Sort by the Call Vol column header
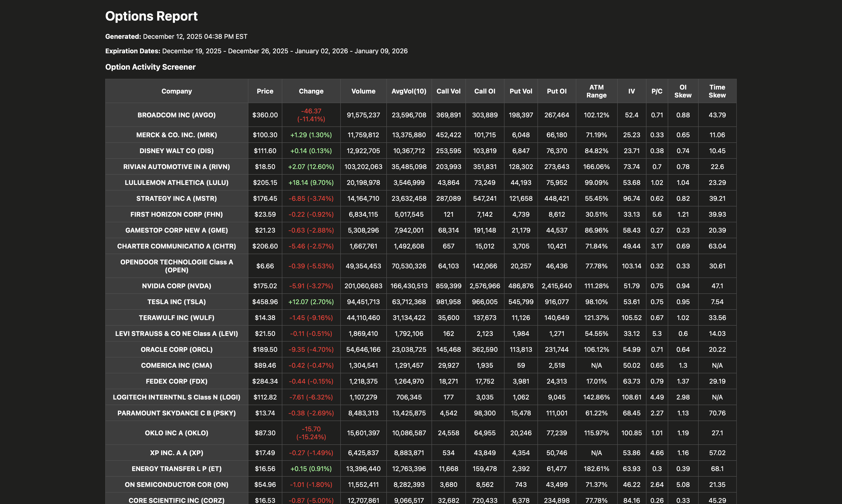Viewport: 842px width, 504px height. pos(448,91)
